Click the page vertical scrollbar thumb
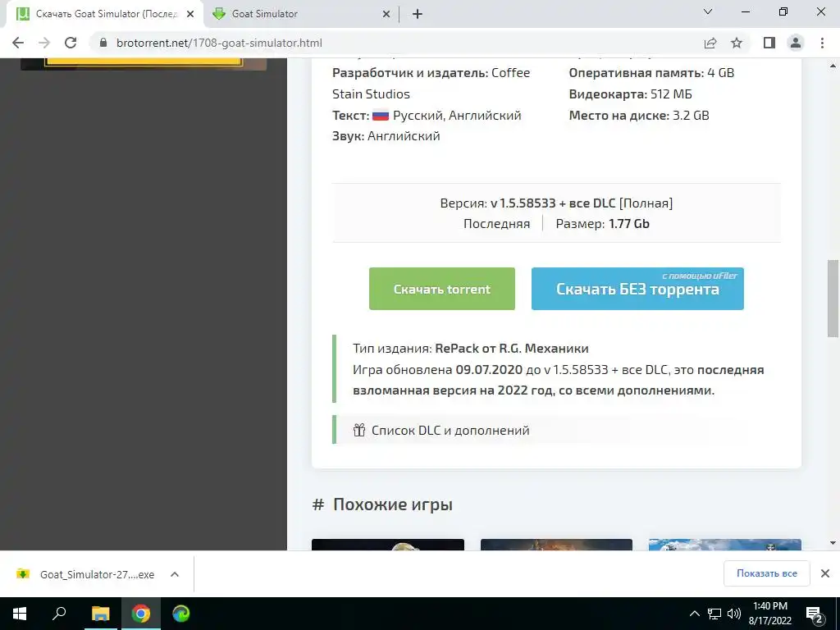 833,299
